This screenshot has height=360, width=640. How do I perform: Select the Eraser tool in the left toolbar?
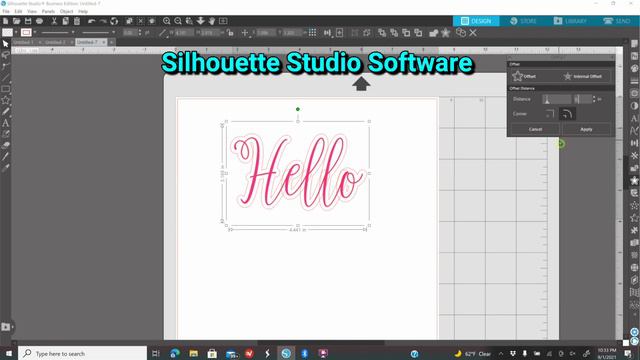[x=6, y=145]
